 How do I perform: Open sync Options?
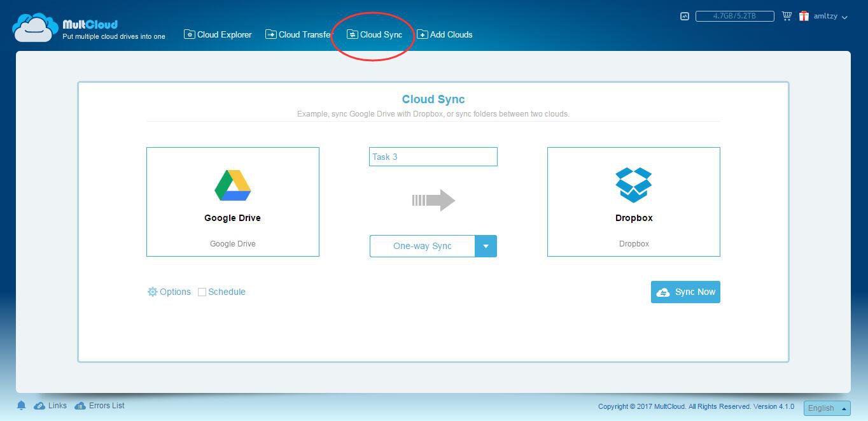point(169,292)
